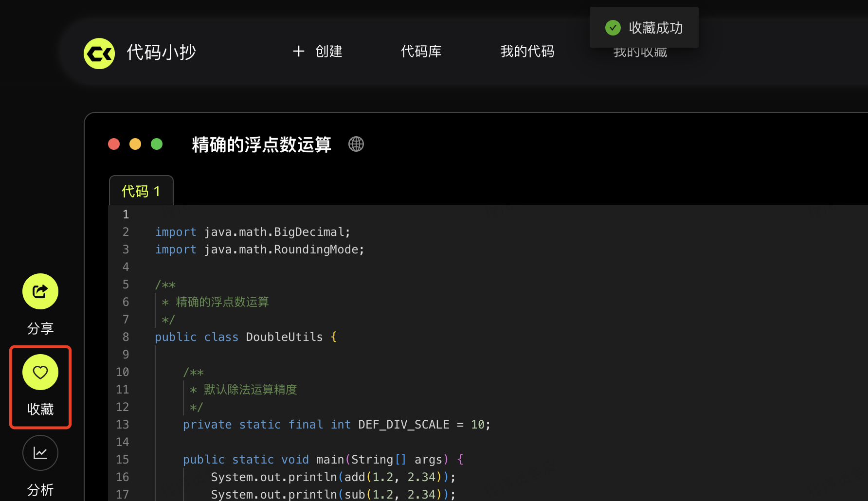Click the 代码小抄 round logo icon
The width and height of the screenshot is (868, 501).
pyautogui.click(x=99, y=53)
